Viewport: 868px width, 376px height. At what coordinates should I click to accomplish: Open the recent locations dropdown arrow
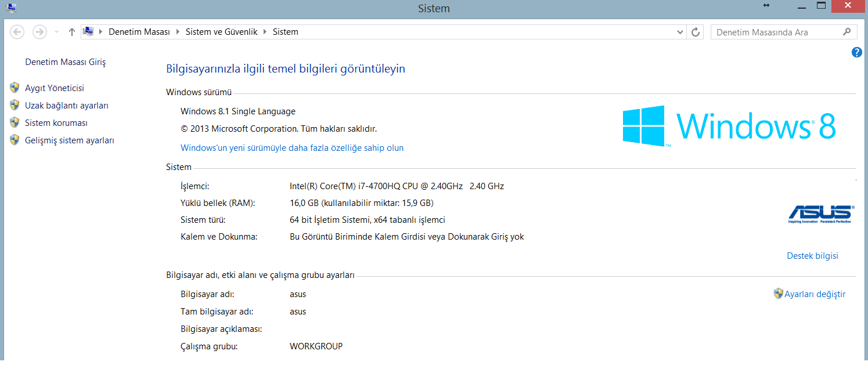[x=56, y=32]
